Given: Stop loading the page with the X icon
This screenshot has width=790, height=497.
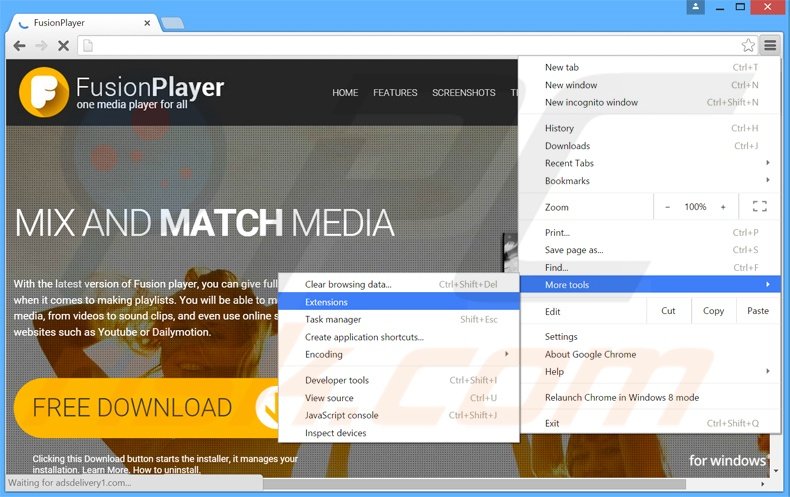Looking at the screenshot, I should (x=63, y=46).
